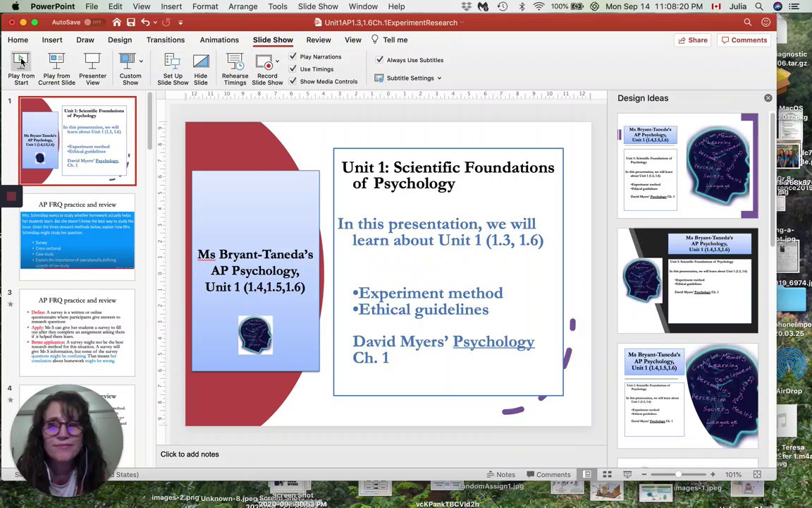The image size is (812, 508).
Task: Click the zoom out minus button
Action: (x=644, y=474)
